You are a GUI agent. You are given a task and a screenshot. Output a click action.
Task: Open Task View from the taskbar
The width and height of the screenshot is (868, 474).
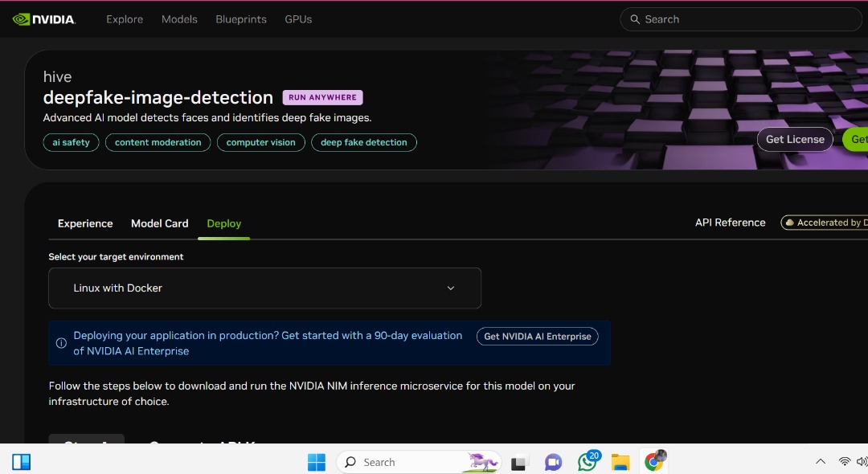[x=518, y=462]
